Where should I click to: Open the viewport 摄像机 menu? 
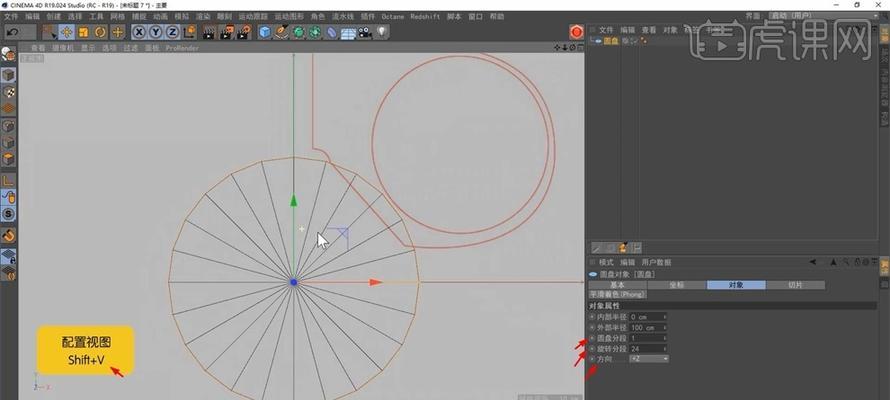tap(63, 48)
